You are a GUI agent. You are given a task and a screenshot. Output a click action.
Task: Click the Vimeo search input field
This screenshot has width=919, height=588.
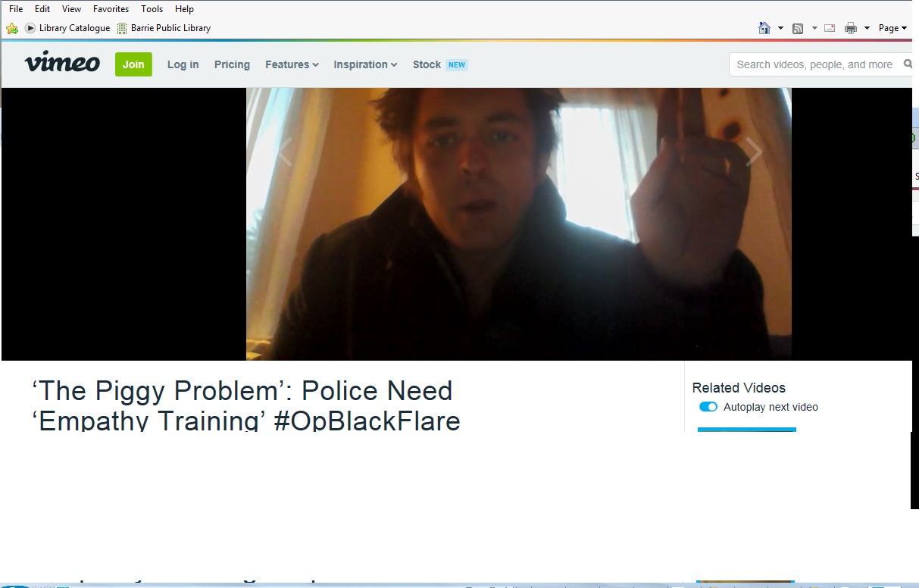point(814,64)
